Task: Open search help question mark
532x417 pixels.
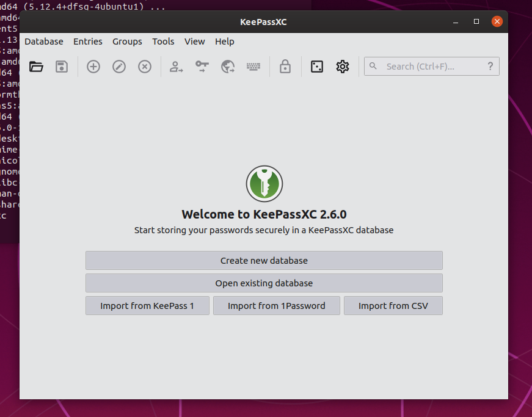Action: (x=490, y=66)
